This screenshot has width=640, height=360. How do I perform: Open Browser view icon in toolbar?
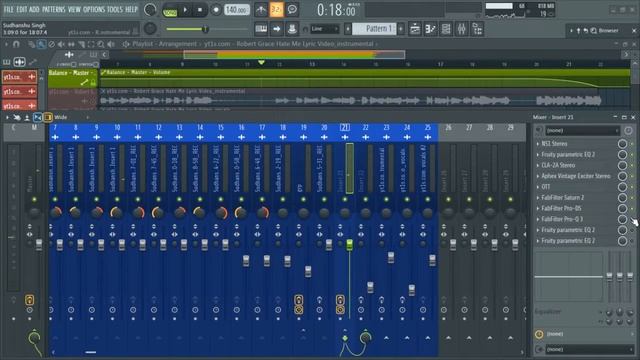(477, 29)
